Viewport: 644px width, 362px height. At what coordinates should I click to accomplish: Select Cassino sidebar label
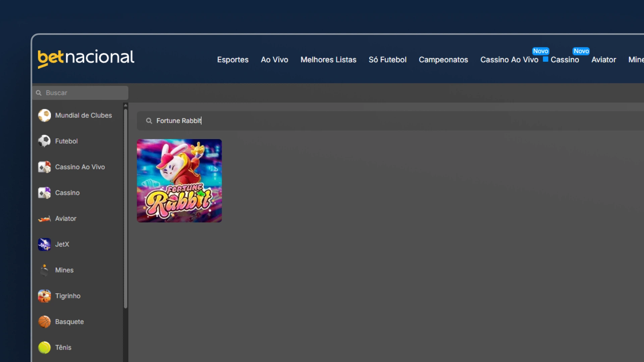pyautogui.click(x=67, y=193)
